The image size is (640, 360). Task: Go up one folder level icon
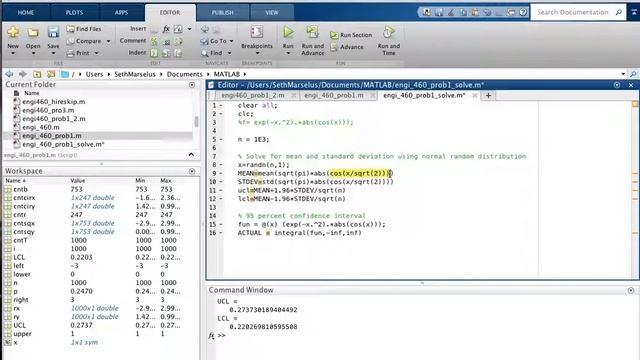(37, 74)
